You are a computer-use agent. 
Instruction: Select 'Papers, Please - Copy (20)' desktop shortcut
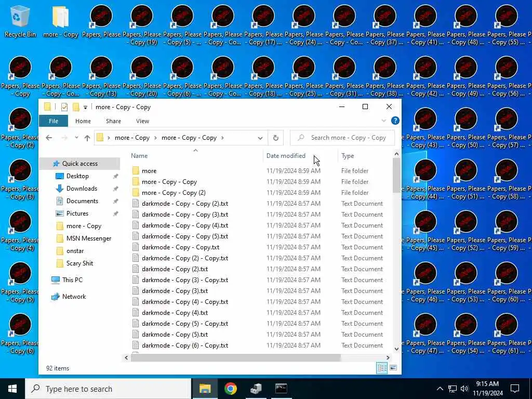pos(142,77)
